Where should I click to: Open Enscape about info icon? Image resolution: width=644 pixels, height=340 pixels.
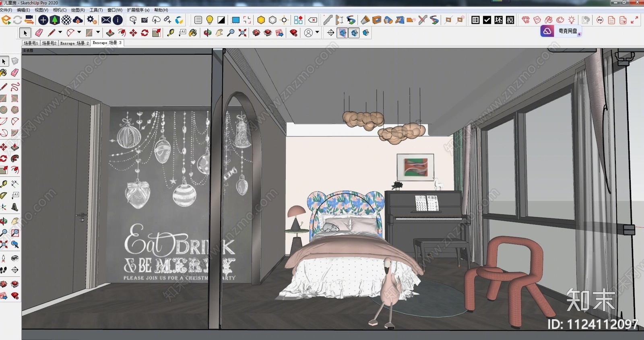click(x=118, y=20)
